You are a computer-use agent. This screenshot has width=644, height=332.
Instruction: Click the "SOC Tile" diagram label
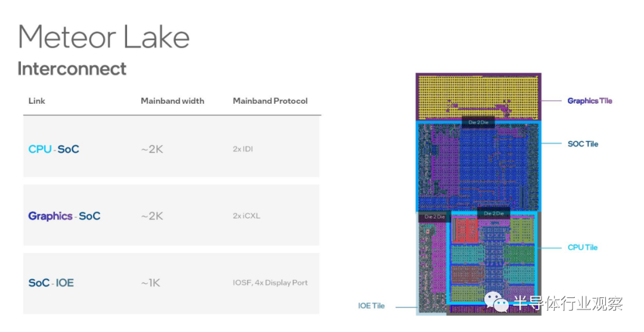(583, 144)
